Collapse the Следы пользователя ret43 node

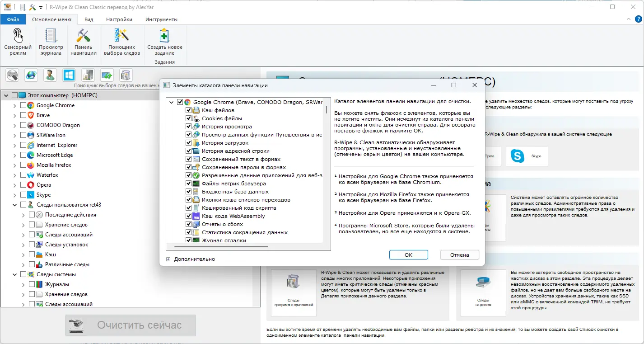(x=15, y=205)
